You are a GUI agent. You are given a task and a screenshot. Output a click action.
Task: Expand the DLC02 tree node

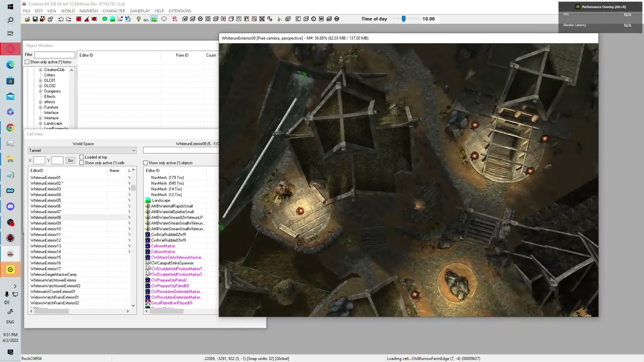[x=40, y=86]
